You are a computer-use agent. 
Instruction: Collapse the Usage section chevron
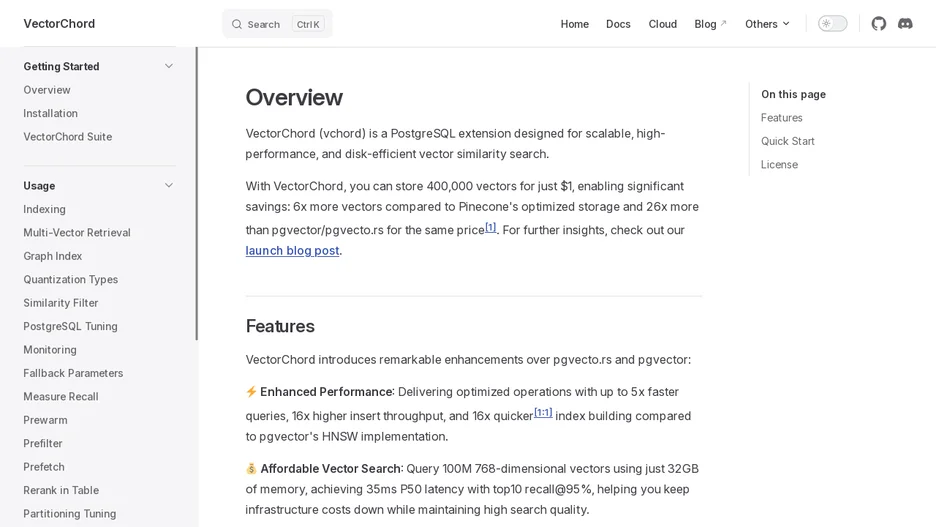click(169, 186)
